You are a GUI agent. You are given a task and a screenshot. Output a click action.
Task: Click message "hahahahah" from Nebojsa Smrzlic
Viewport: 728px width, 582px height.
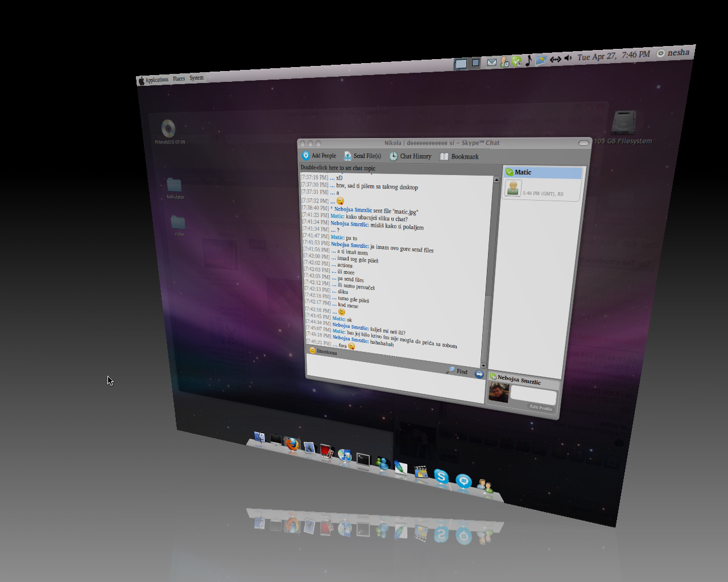click(382, 343)
